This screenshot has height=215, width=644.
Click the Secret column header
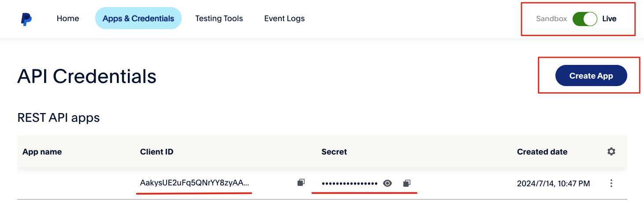(x=334, y=152)
